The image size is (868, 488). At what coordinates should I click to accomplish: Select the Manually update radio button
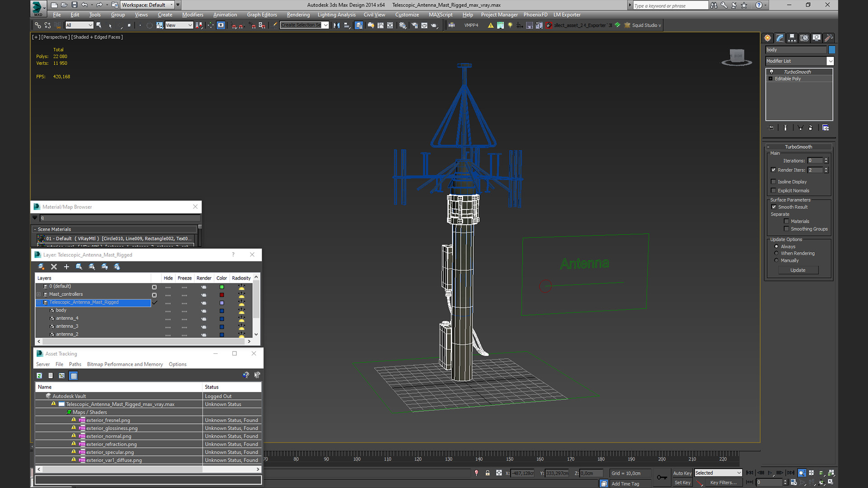click(x=777, y=260)
